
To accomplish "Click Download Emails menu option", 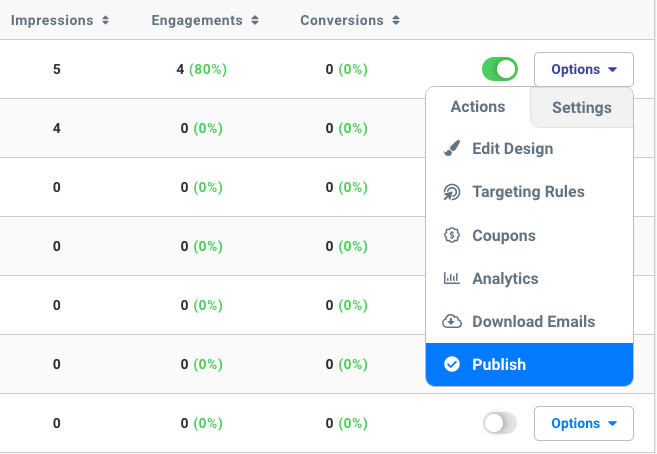I will tap(533, 322).
